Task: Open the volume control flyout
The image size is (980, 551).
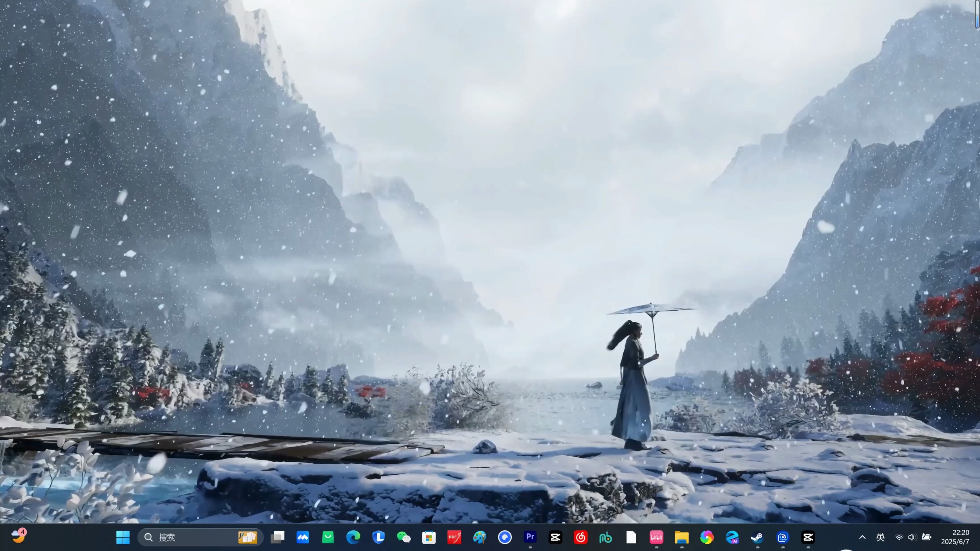Action: tap(912, 537)
